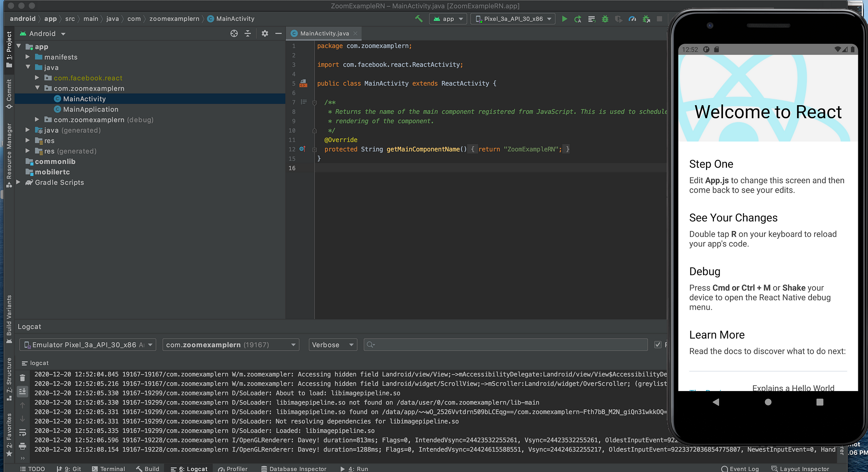The width and height of the screenshot is (868, 472).
Task: Click the green Run app button
Action: 564,19
